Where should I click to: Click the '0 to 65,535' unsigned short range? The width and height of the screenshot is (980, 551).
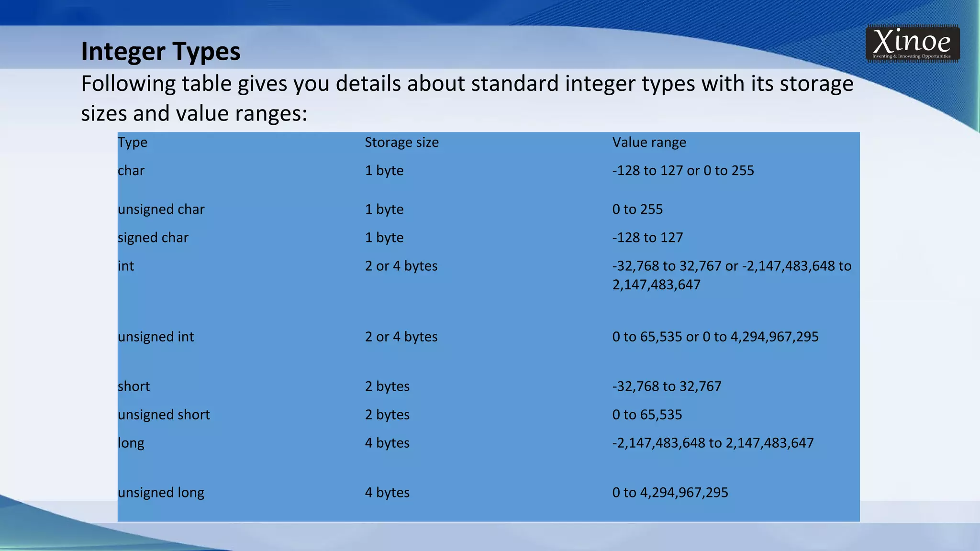click(647, 415)
